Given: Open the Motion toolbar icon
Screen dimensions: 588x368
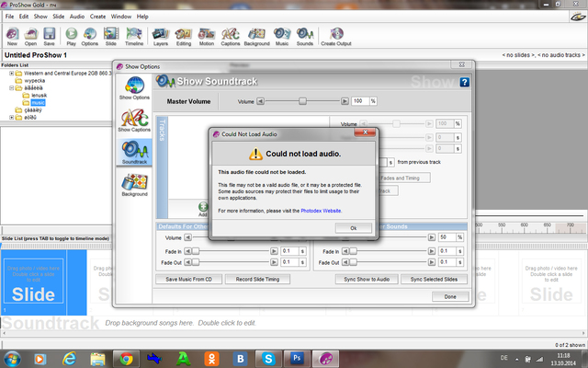Looking at the screenshot, I should point(206,37).
